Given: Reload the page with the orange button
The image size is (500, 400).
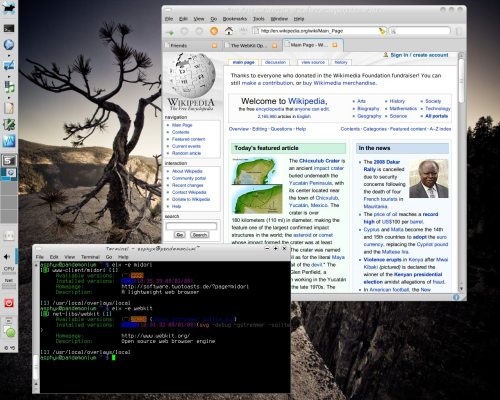Looking at the screenshot, I should [214, 31].
